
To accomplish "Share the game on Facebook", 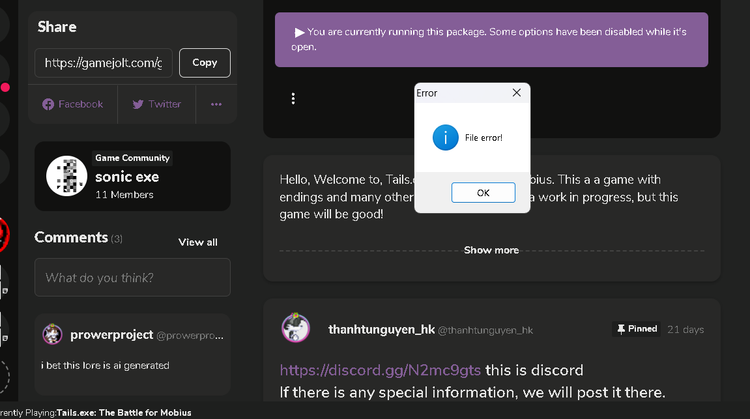I will pos(73,104).
